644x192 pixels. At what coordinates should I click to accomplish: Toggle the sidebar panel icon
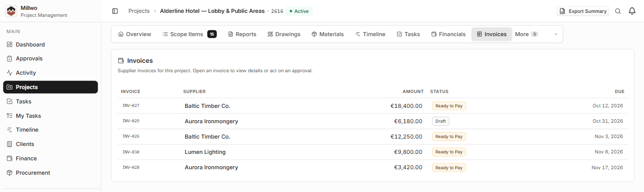115,11
